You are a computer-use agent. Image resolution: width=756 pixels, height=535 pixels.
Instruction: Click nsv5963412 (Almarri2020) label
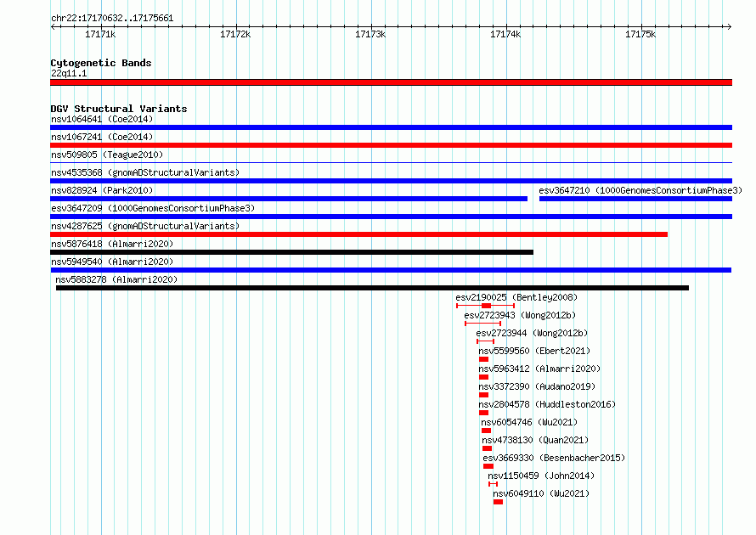point(539,369)
